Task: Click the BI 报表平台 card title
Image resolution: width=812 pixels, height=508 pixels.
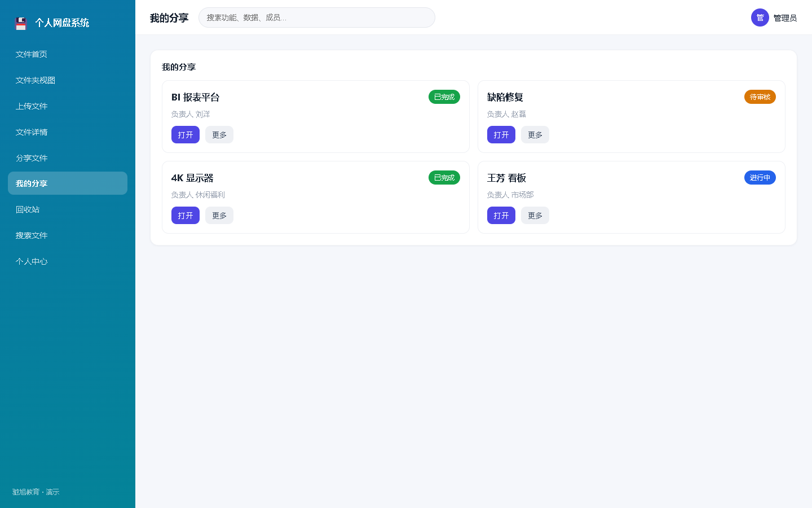Action: (x=196, y=97)
